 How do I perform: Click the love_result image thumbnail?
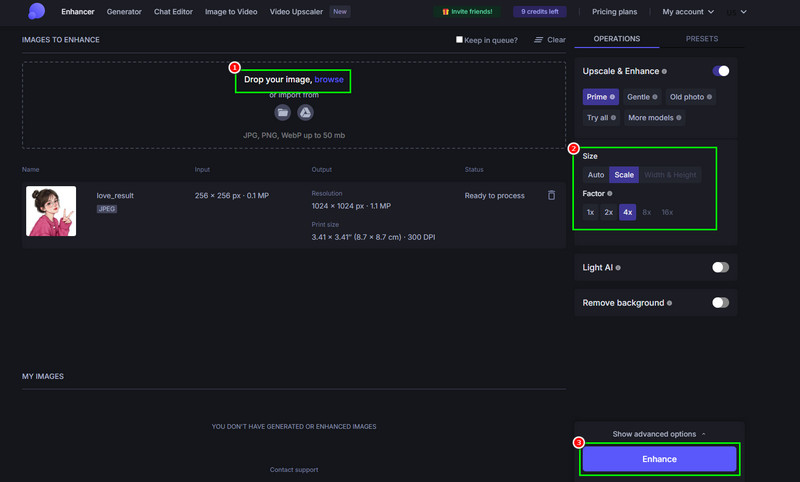(x=51, y=211)
